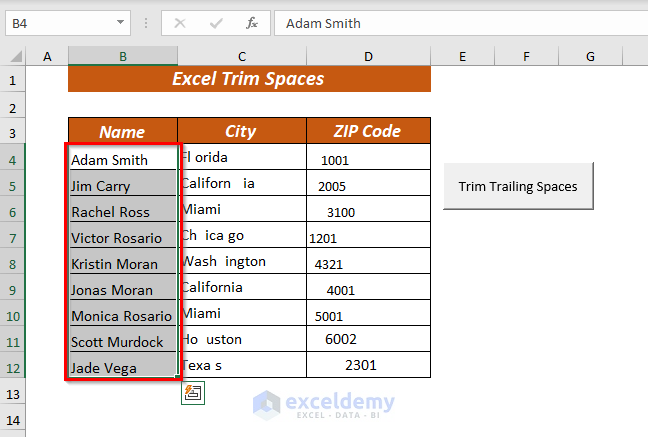Select the Rachel Ross cell

point(123,209)
